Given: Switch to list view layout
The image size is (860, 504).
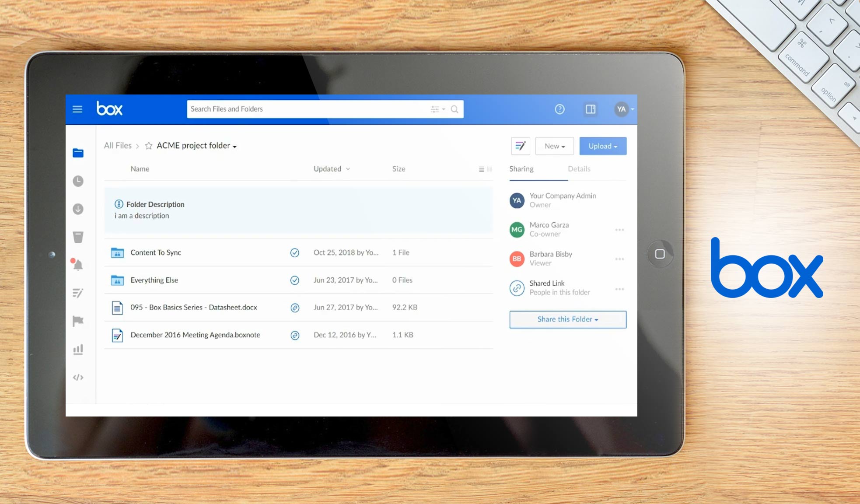Looking at the screenshot, I should (481, 169).
